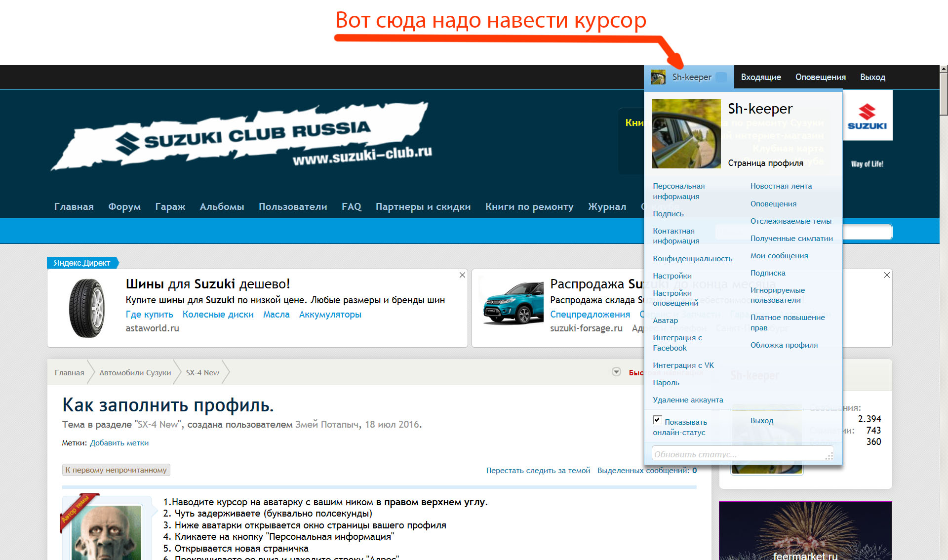Open Входящие in top bar
The image size is (948, 560).
761,77
